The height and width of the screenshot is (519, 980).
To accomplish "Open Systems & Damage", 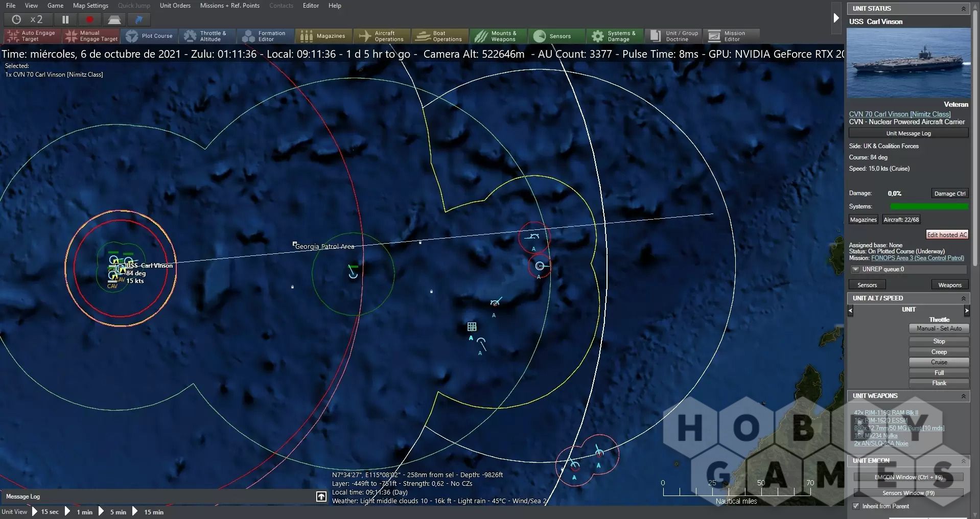I will click(615, 36).
